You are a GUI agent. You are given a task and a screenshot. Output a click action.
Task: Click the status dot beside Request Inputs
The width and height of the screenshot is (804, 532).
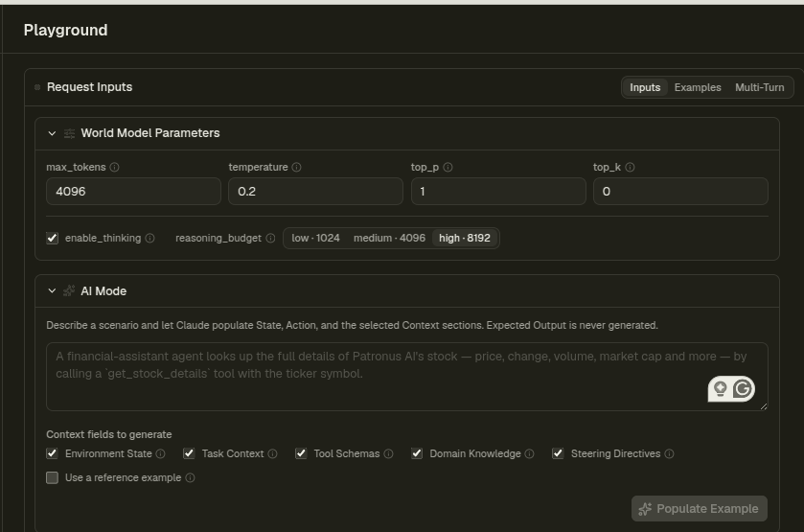coord(37,87)
